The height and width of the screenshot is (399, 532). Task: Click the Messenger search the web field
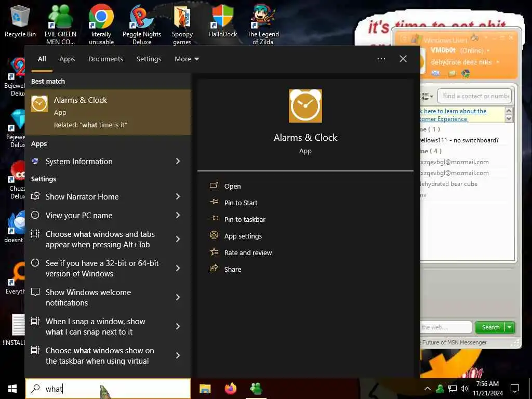pyautogui.click(x=446, y=327)
